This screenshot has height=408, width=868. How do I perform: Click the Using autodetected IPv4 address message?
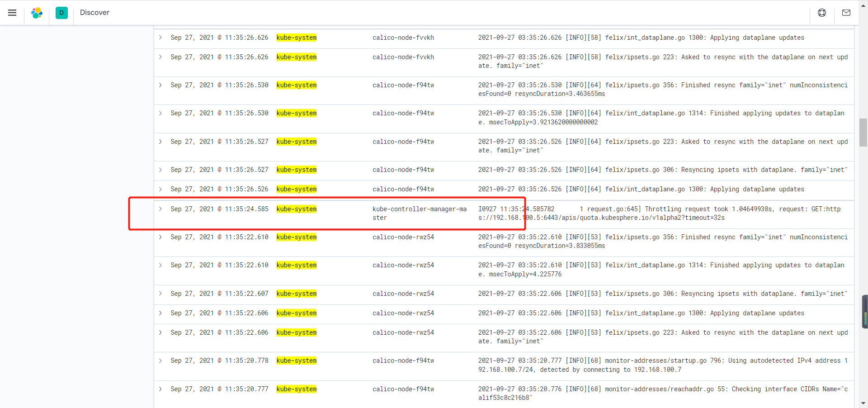click(x=663, y=365)
